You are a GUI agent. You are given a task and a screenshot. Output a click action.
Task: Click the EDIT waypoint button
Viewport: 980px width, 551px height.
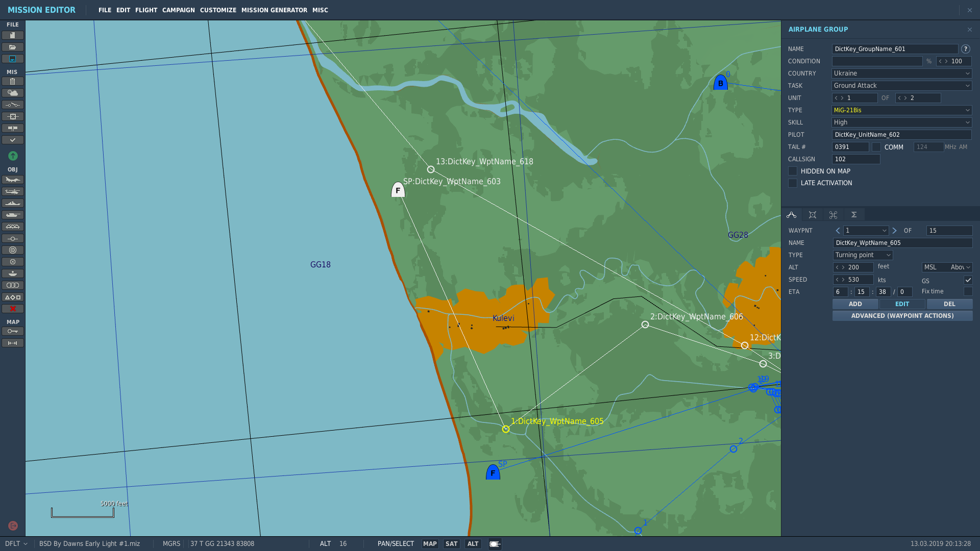click(902, 304)
